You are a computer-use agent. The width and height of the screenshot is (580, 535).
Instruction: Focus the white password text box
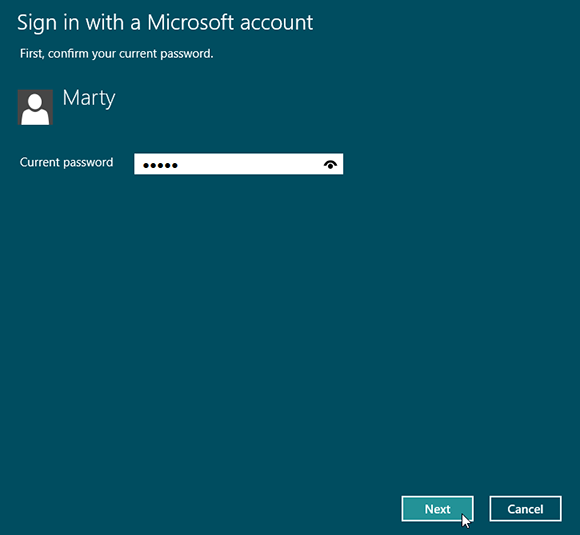239,164
